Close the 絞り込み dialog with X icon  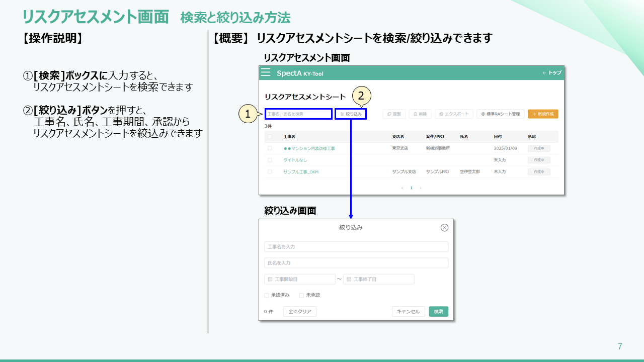pyautogui.click(x=444, y=228)
